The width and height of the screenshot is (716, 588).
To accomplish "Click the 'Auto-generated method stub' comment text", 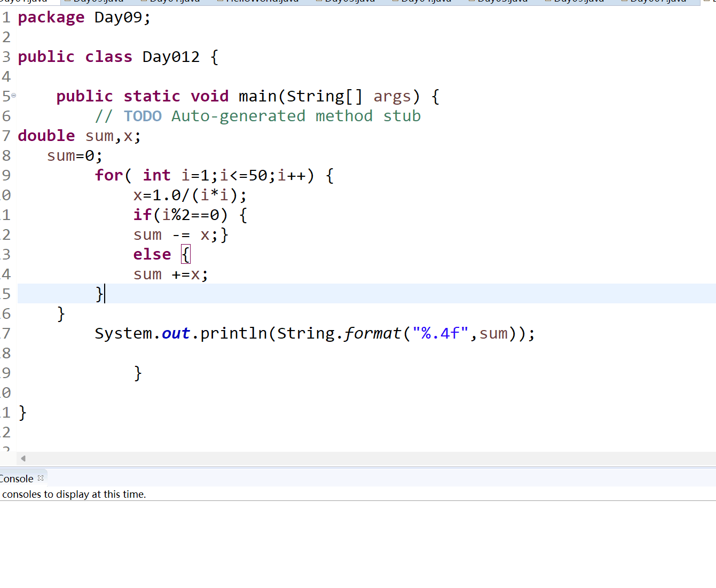I will [296, 116].
